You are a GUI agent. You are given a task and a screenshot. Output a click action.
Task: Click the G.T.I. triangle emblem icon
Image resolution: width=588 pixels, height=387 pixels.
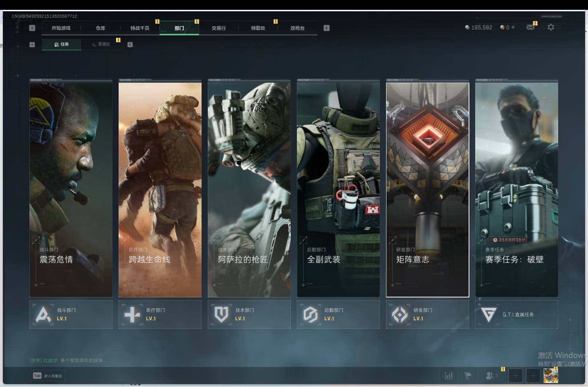pos(488,315)
